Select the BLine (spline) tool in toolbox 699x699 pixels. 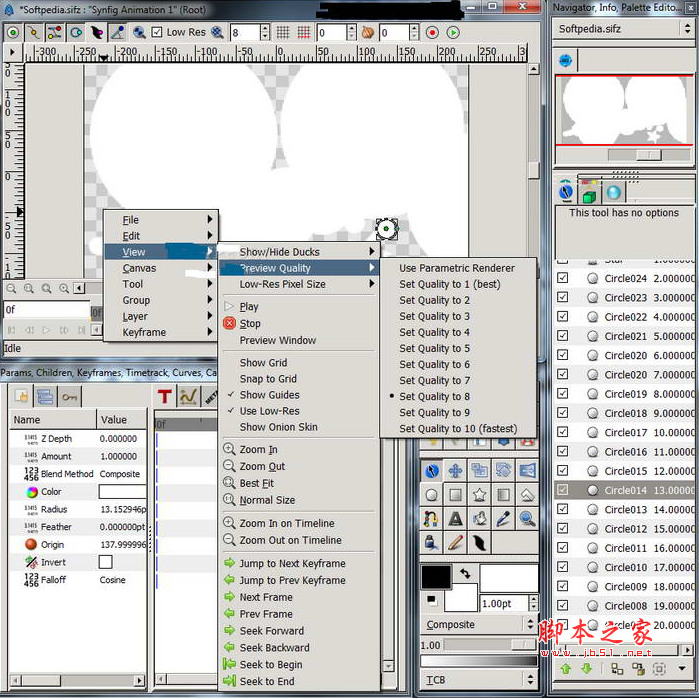point(431,518)
